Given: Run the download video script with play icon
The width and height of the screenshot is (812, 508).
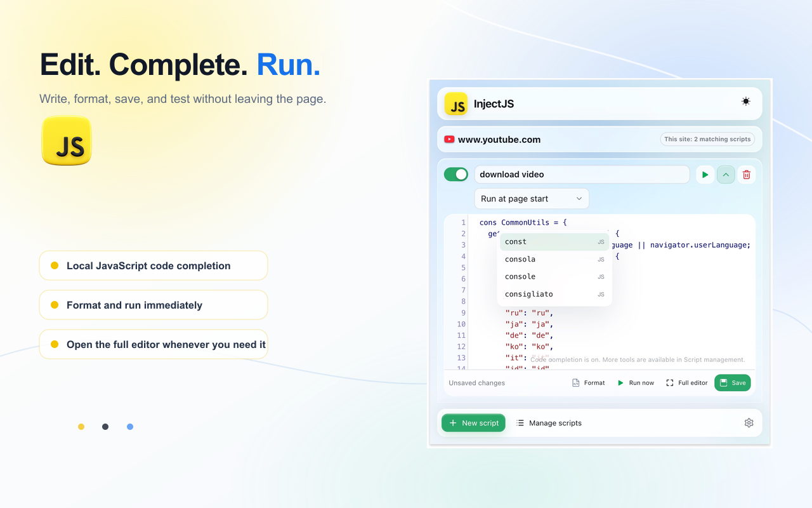Looking at the screenshot, I should pos(705,175).
